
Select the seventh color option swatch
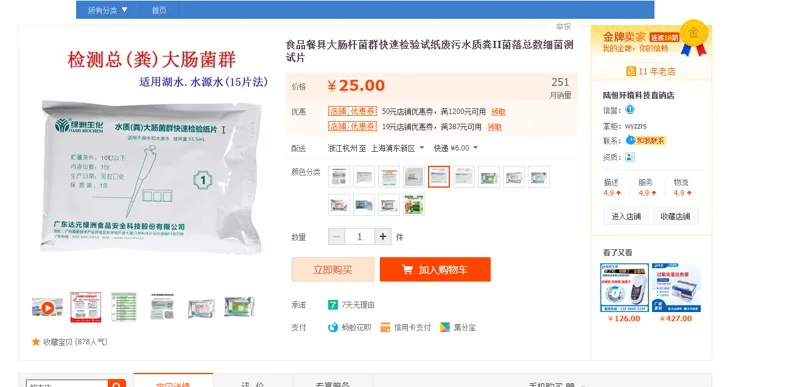pos(489,177)
